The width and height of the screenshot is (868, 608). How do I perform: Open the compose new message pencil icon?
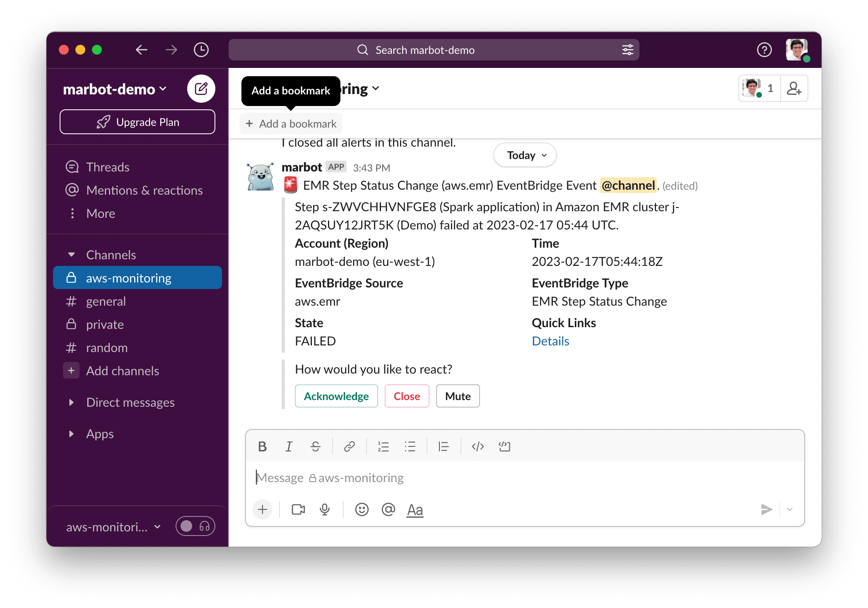pos(201,88)
